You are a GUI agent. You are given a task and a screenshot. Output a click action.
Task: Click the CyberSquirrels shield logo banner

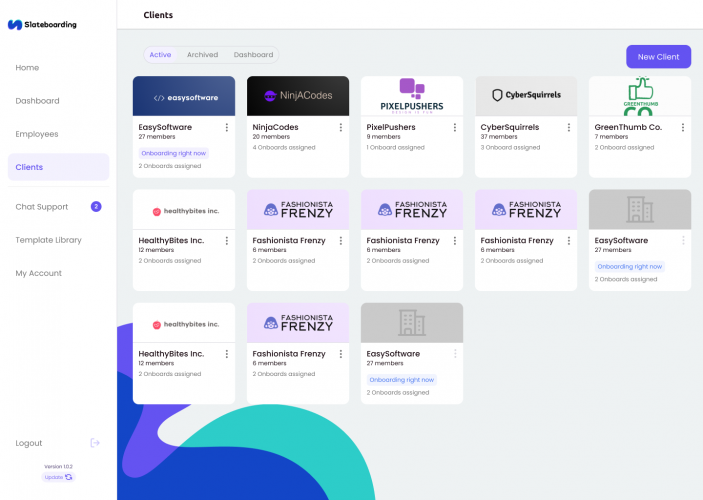(526, 96)
